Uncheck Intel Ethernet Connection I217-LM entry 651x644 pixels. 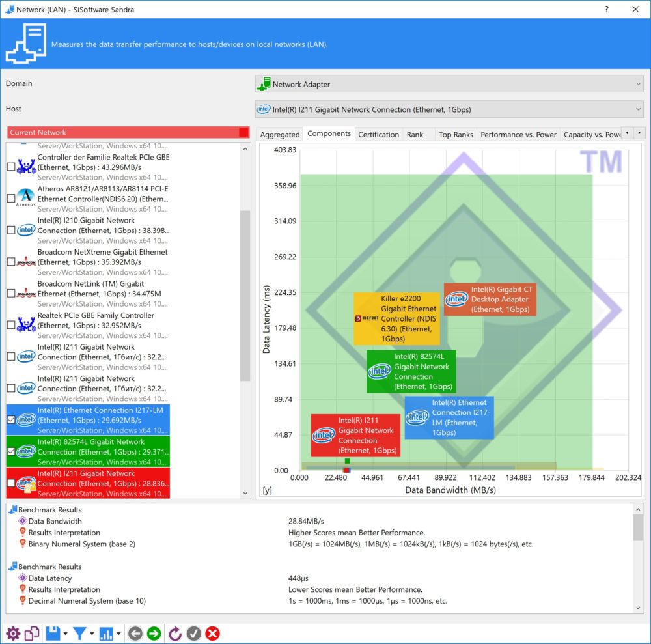tap(11, 420)
